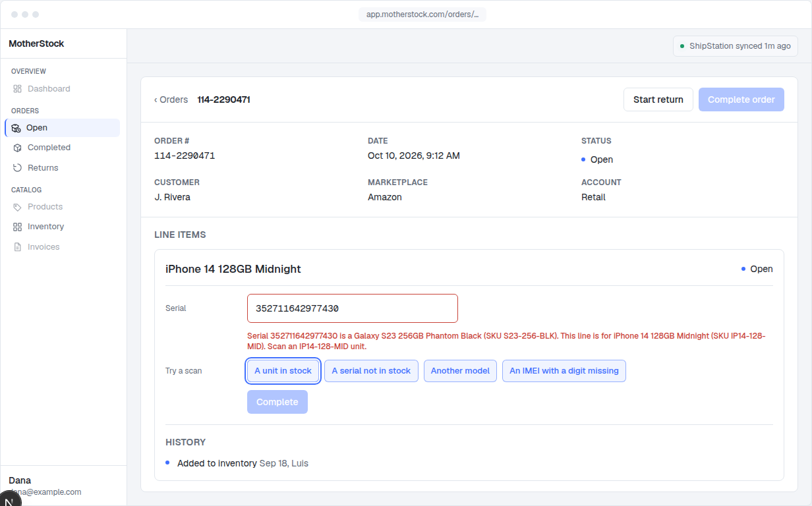
Task: Click the browser address bar URL
Action: [x=422, y=14]
